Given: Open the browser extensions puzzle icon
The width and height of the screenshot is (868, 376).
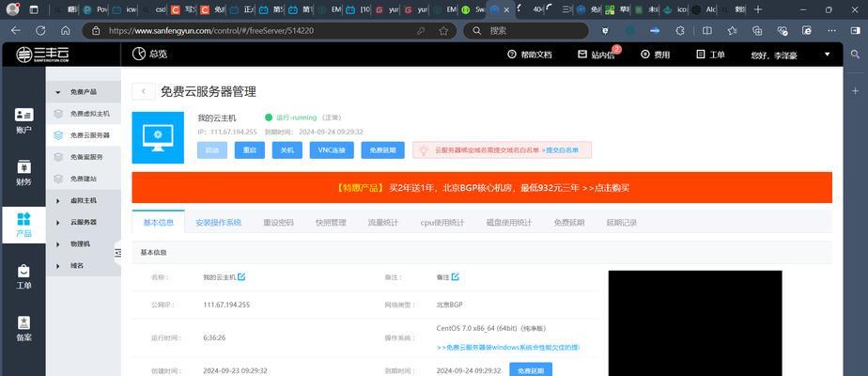Looking at the screenshot, I should click(680, 31).
